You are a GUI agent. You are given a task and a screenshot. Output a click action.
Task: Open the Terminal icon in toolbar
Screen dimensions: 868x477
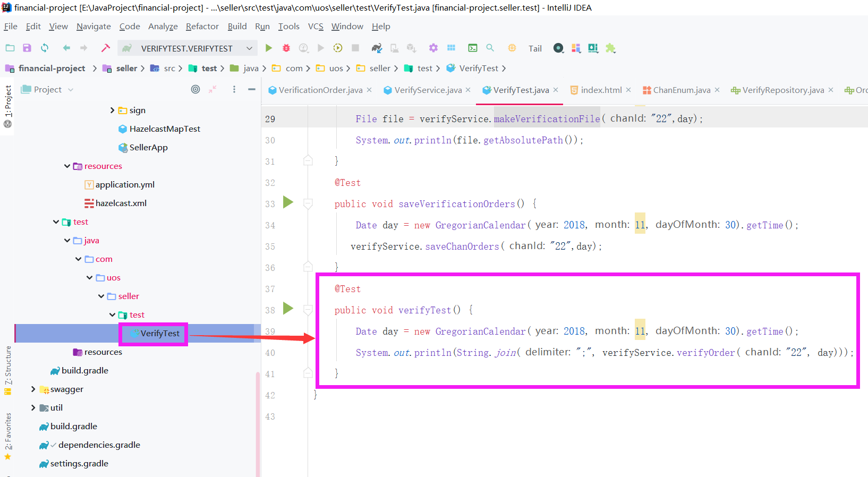click(472, 48)
